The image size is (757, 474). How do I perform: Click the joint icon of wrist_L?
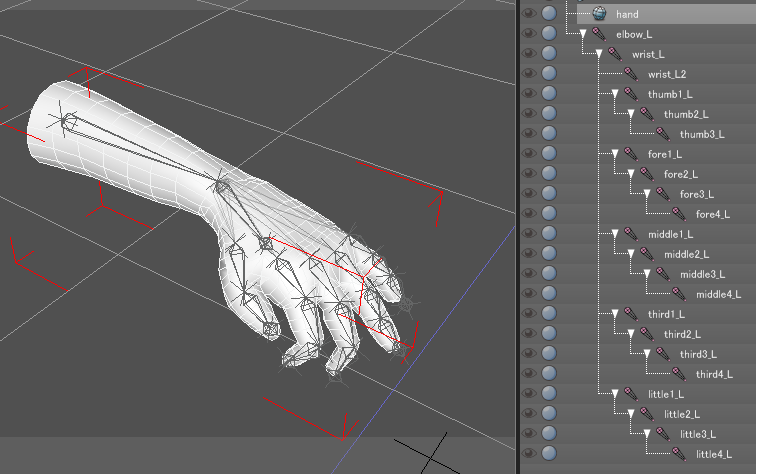tap(615, 54)
